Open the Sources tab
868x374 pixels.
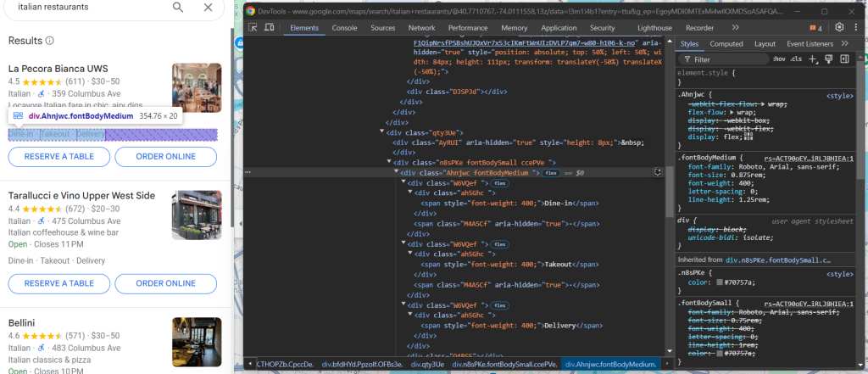click(x=382, y=28)
